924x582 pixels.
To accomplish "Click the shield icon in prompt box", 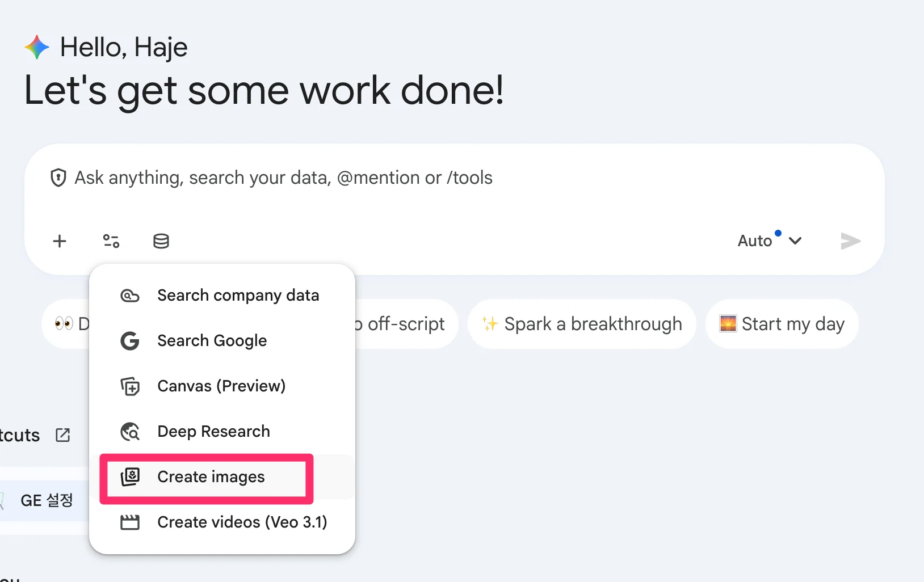I will 58,178.
